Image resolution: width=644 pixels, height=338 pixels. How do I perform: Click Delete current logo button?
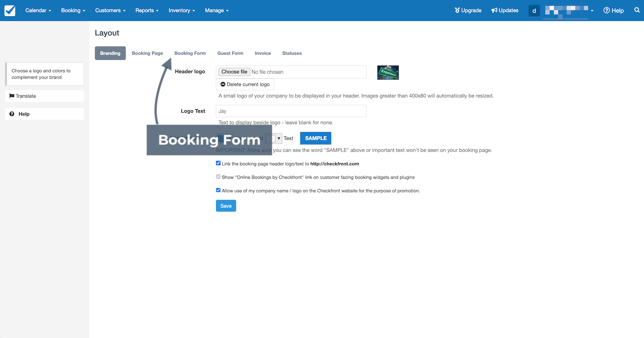(x=245, y=84)
